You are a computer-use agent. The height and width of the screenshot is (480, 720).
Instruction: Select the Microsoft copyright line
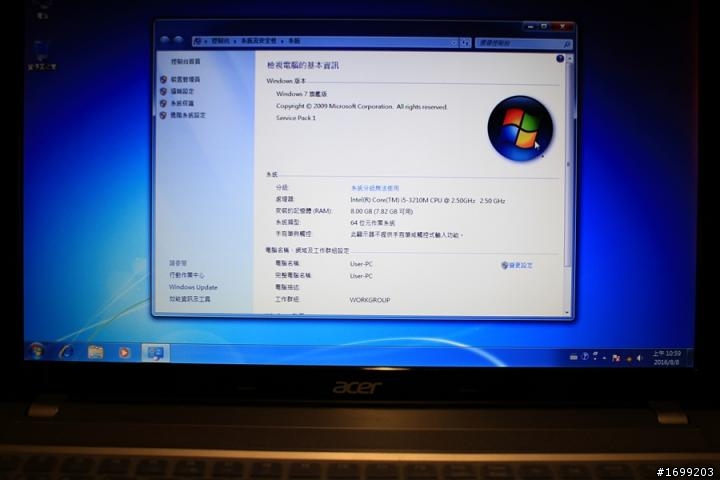coord(361,107)
